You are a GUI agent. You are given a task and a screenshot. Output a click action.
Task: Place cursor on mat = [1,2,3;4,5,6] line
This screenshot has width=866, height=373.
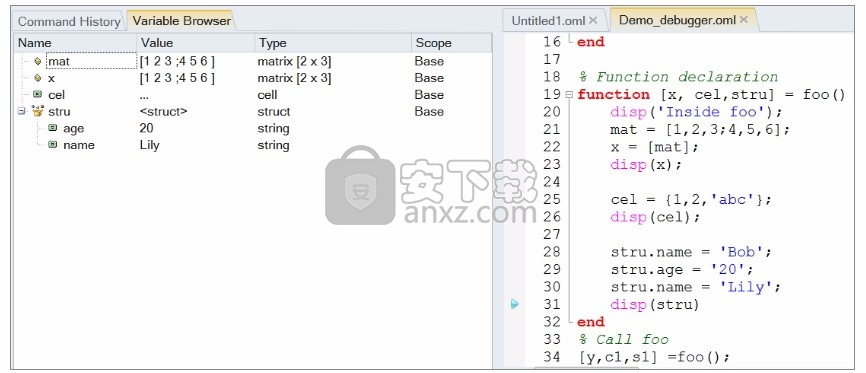coord(700,129)
